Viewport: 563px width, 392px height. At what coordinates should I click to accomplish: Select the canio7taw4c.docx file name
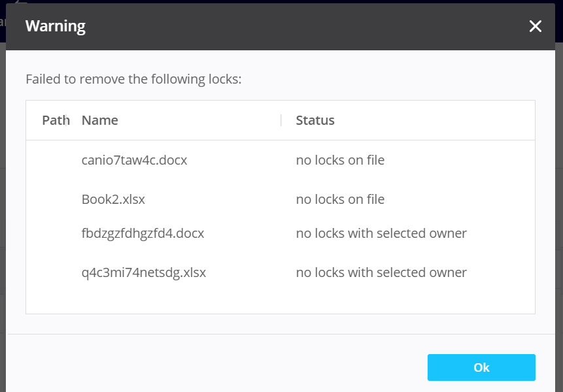pyautogui.click(x=134, y=160)
